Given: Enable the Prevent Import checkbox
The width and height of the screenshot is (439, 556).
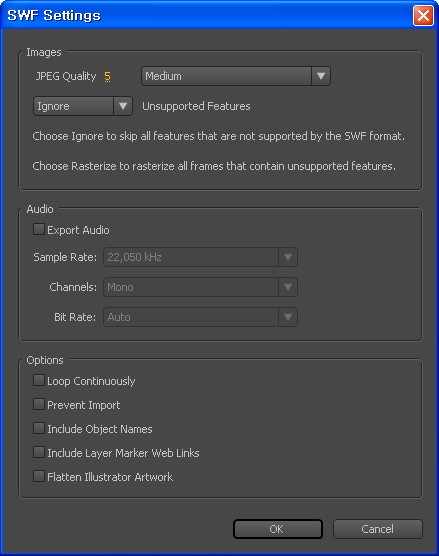Looking at the screenshot, I should click(x=39, y=404).
